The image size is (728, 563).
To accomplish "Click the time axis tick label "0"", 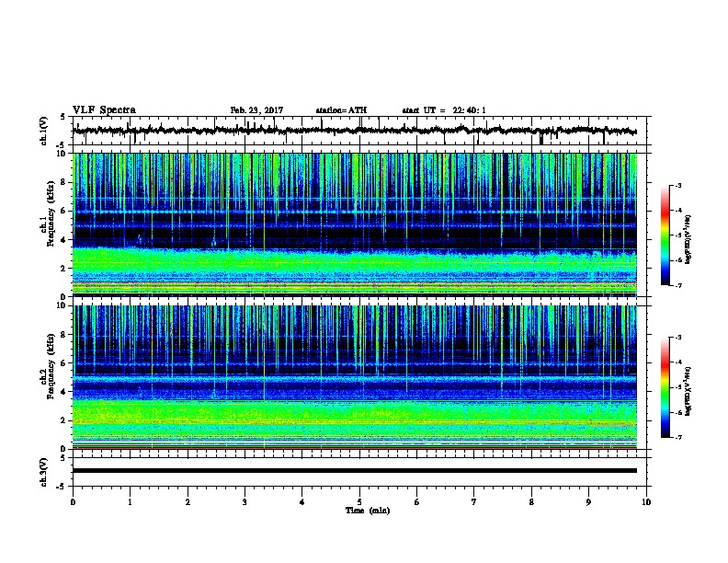I will coord(73,502).
